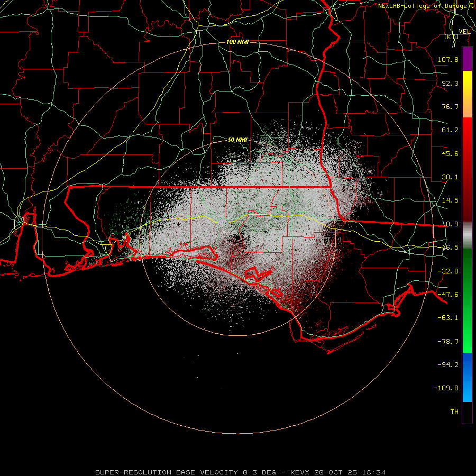Click the TH label at legend bottom
476x476 pixels.
454,412
